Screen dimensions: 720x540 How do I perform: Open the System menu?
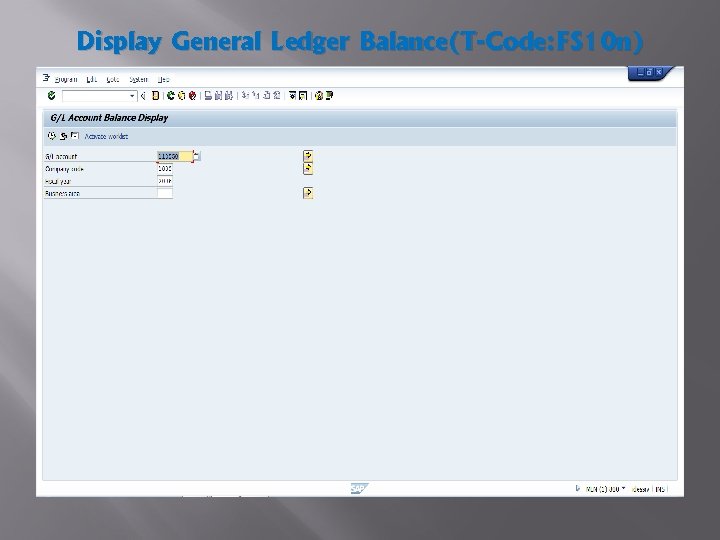(138, 79)
